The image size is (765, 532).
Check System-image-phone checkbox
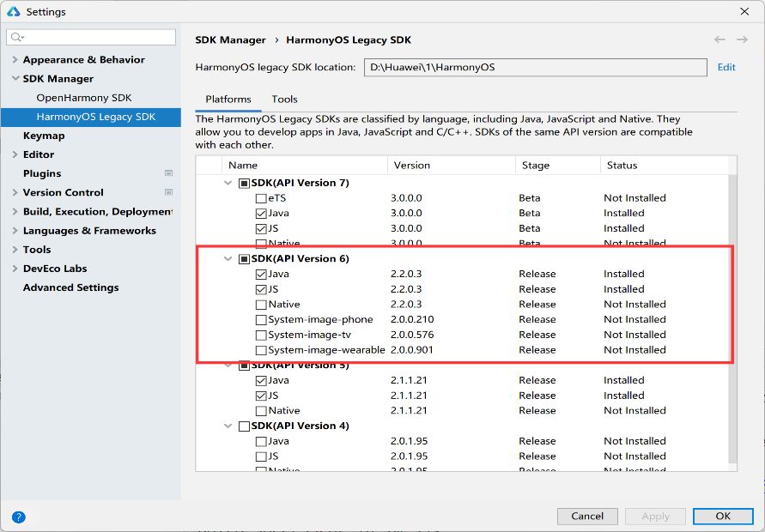[261, 320]
